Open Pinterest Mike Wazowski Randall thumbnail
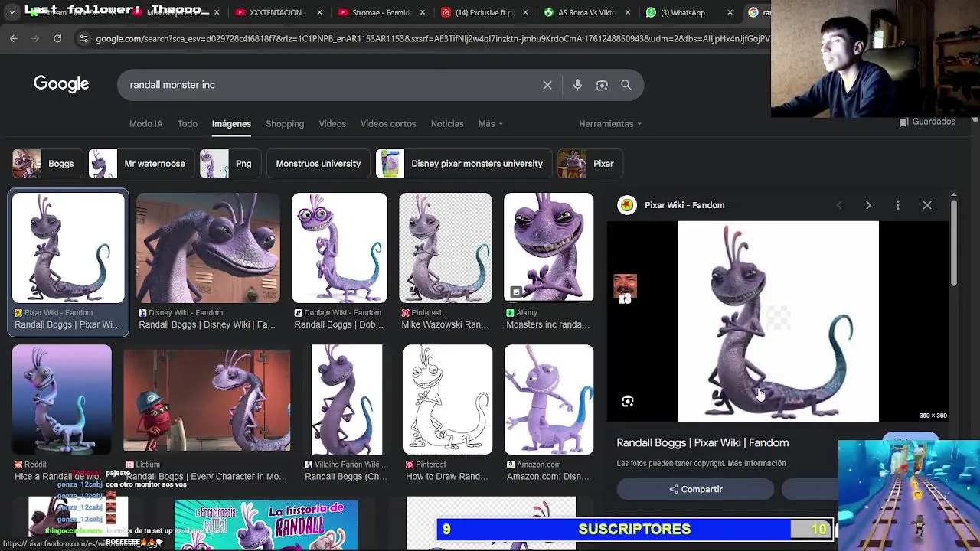Image resolution: width=980 pixels, height=551 pixels. point(446,248)
